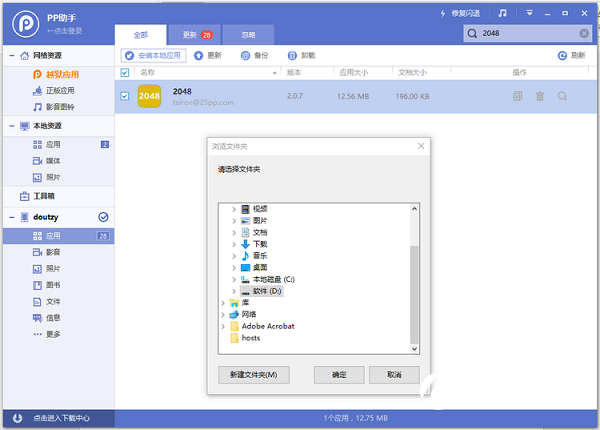Collapse the doutzy device section
Screen dimensions: 600x430
click(x=11, y=217)
